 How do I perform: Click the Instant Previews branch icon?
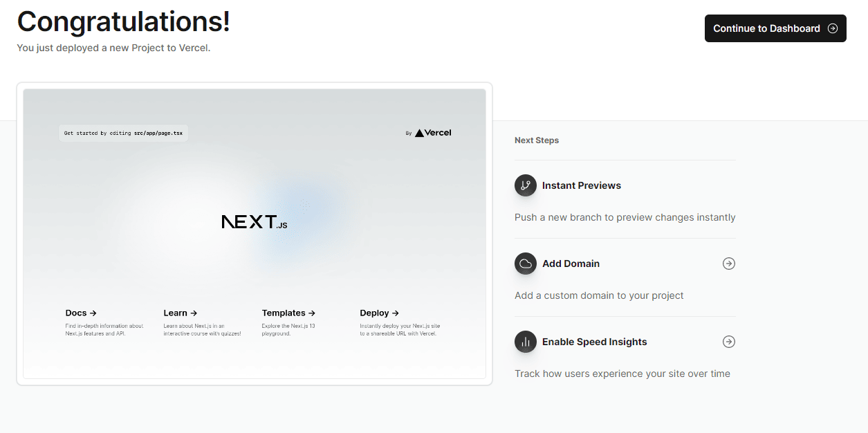526,185
